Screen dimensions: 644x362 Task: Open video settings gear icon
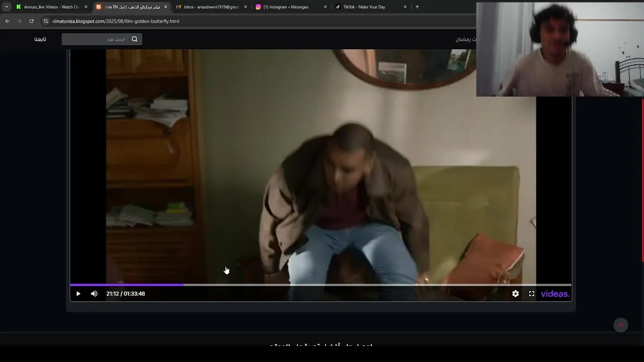(515, 294)
